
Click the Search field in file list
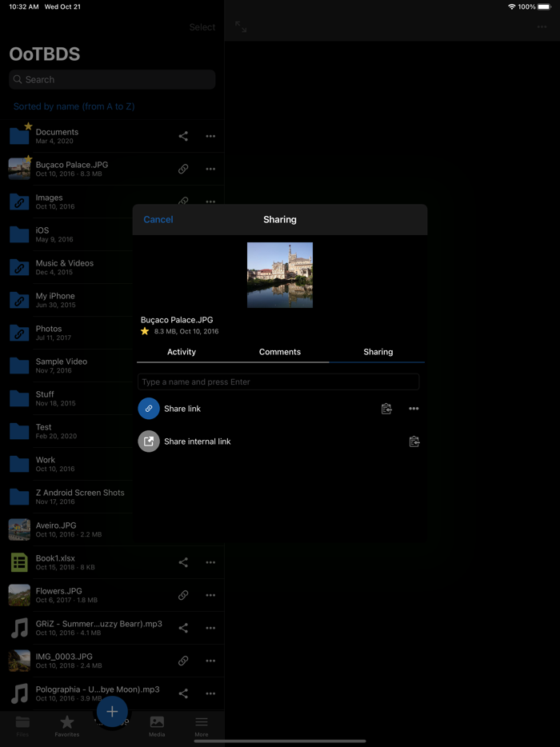tap(112, 79)
